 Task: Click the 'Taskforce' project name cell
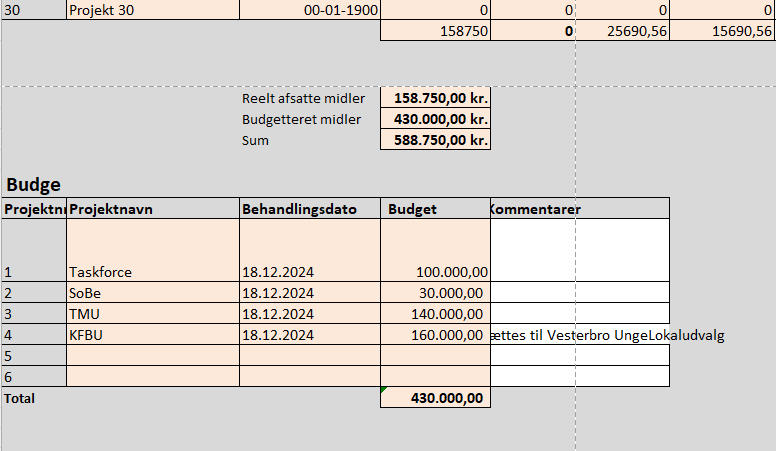pos(153,251)
